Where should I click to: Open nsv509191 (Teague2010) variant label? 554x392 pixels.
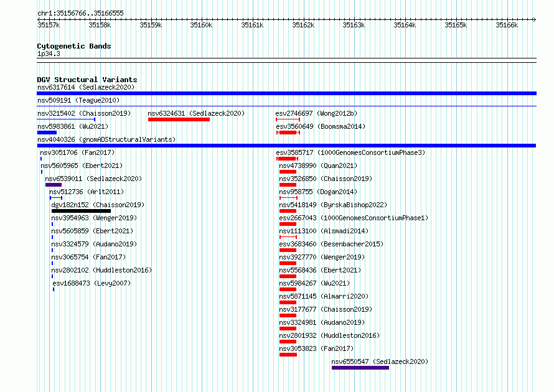pyautogui.click(x=78, y=100)
